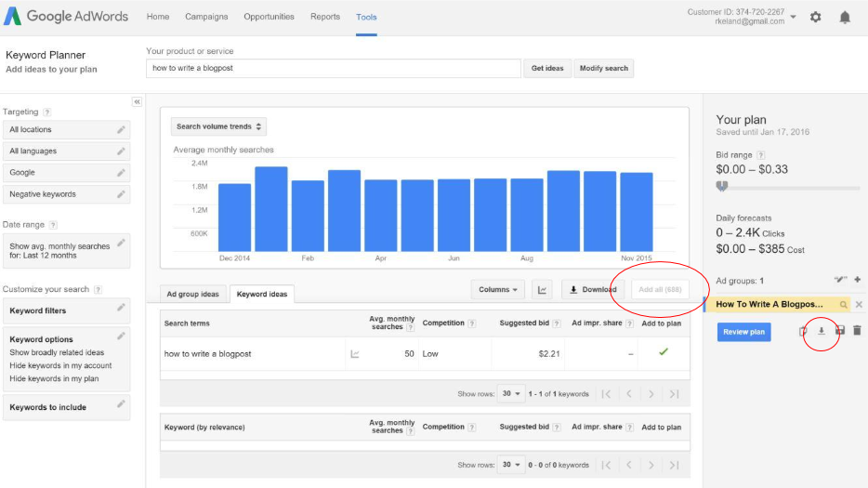Switch to Keyword ideas tab

[x=262, y=294]
